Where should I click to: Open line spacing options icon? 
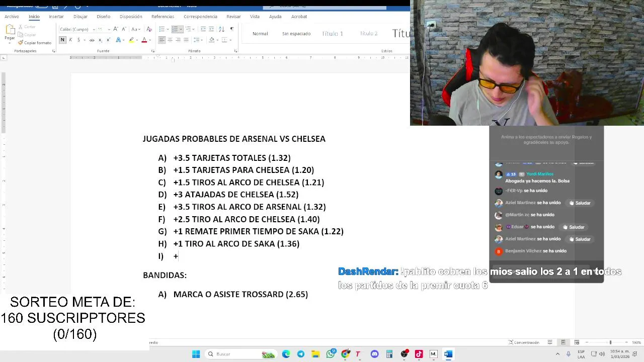click(x=197, y=40)
